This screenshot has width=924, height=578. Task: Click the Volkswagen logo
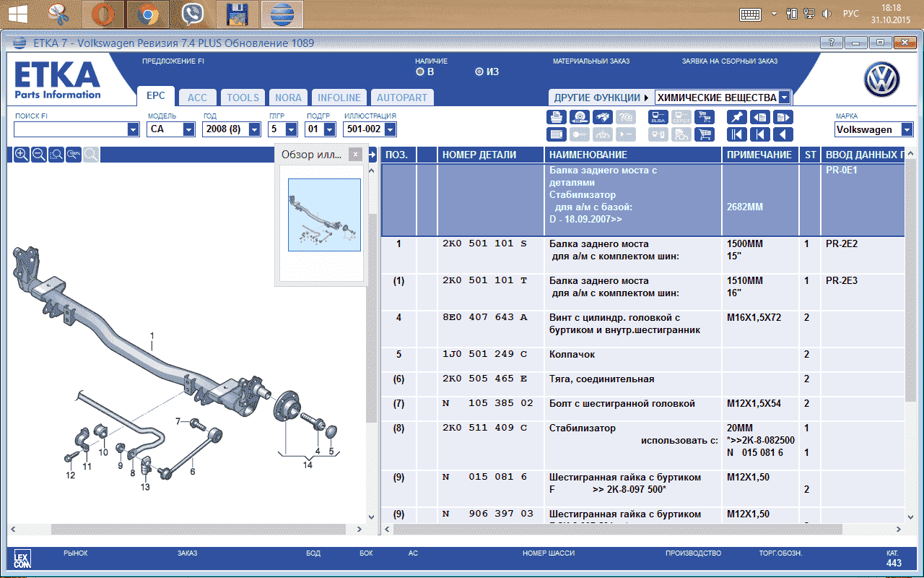[882, 79]
